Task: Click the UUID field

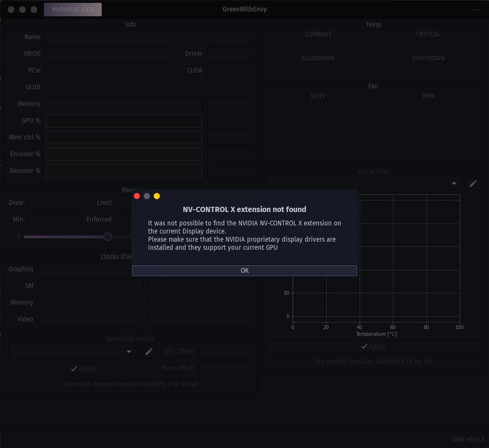Action: 149,87
